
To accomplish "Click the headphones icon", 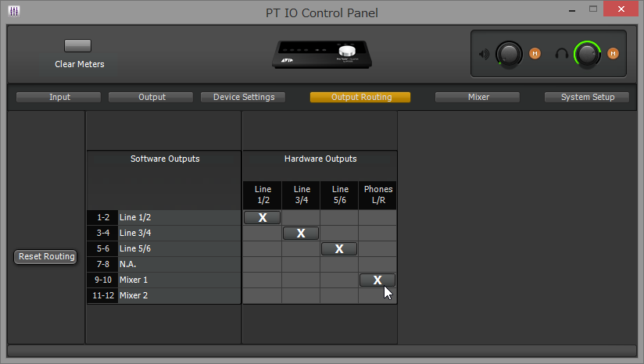I will (x=561, y=54).
